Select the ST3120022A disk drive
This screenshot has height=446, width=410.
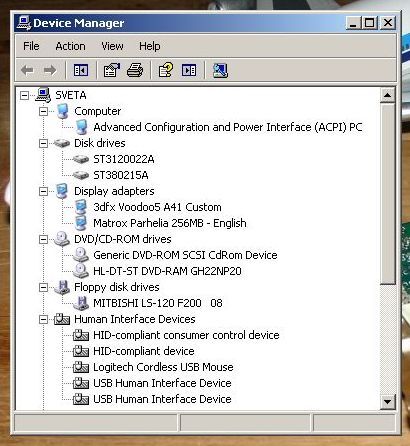click(x=124, y=159)
